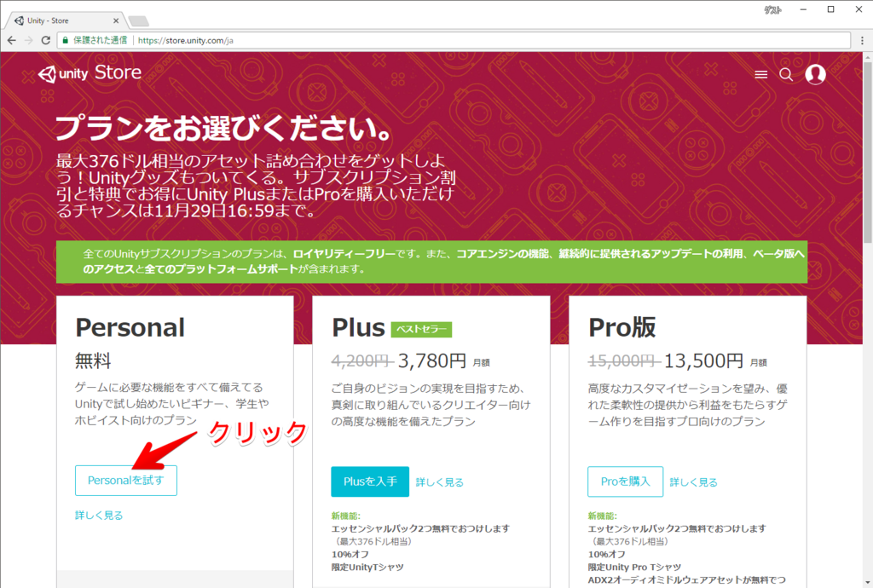Open 詳しく見る link beside Plus button
Image resolution: width=873 pixels, height=588 pixels.
[440, 482]
